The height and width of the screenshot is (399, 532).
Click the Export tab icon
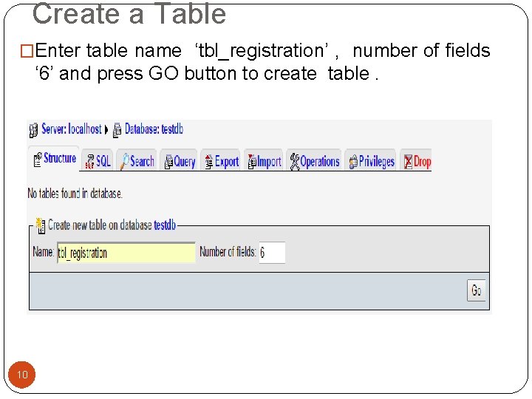click(x=209, y=162)
